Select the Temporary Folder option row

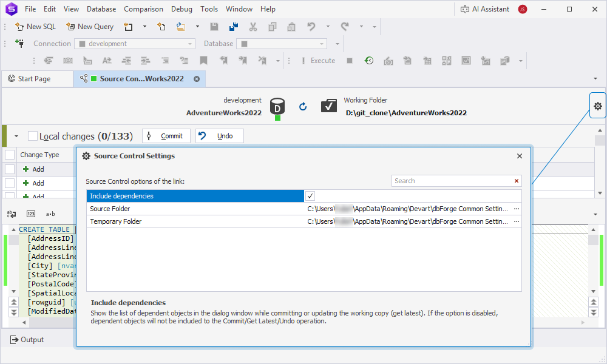tap(304, 221)
